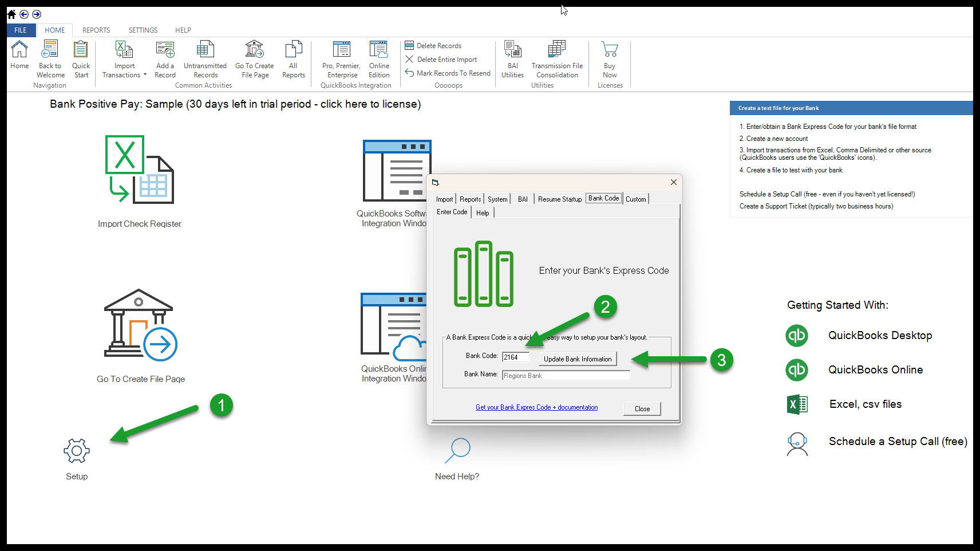Image resolution: width=980 pixels, height=551 pixels.
Task: Click Create a Support Ticket link
Action: 816,206
